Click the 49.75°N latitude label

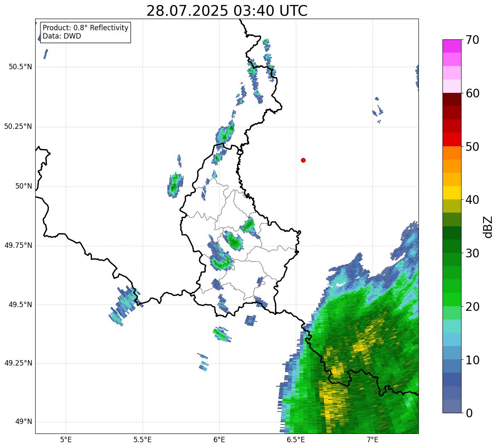[18, 245]
